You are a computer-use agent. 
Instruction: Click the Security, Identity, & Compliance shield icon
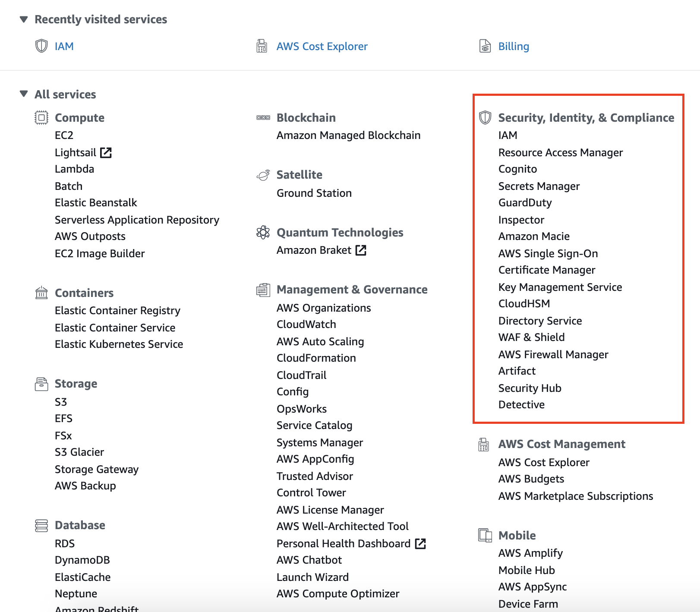click(485, 117)
